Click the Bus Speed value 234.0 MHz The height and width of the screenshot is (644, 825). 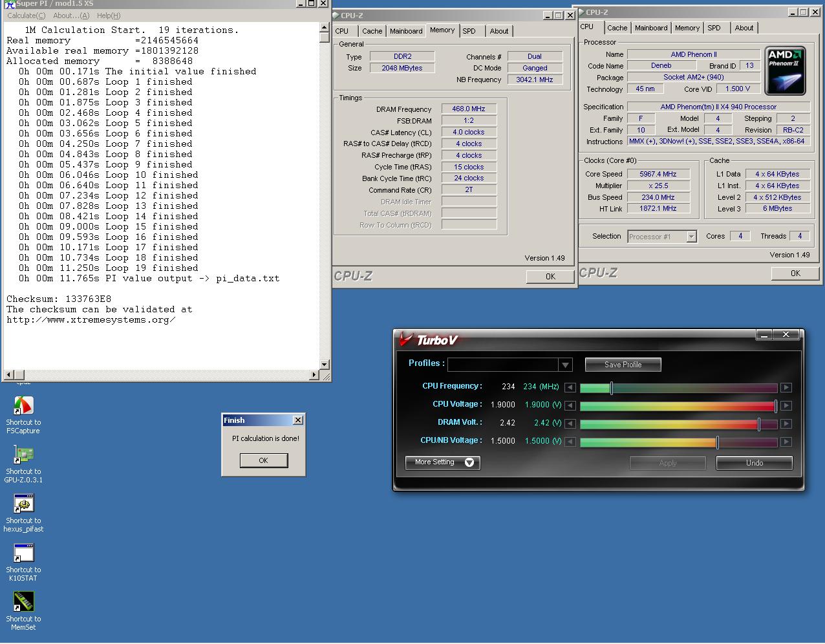pos(658,197)
